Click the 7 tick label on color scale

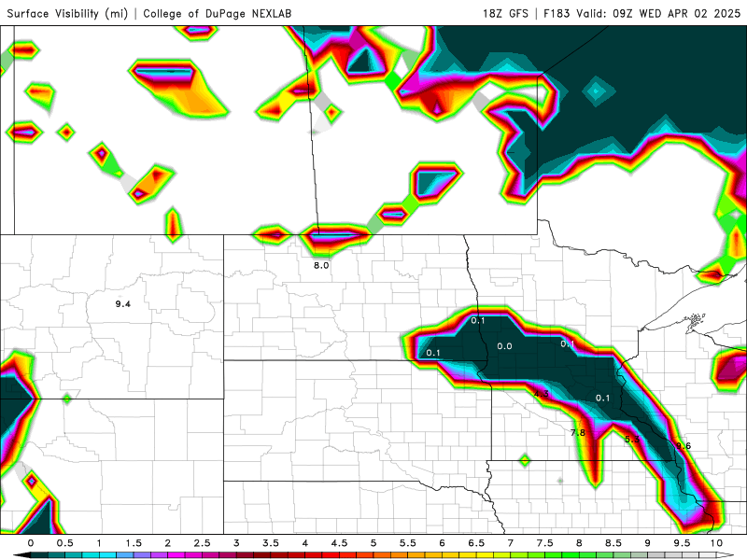(511, 543)
